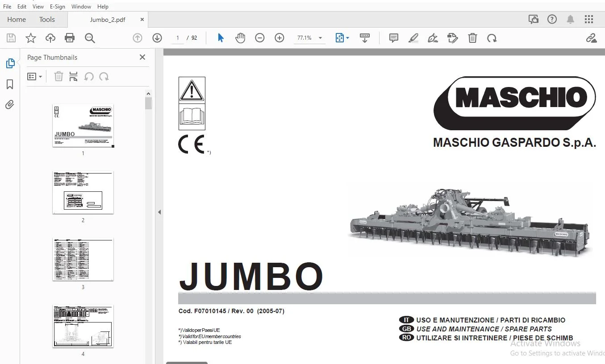Collapse the navigation pane with arrow
Image resolution: width=605 pixels, height=364 pixels.
(159, 212)
